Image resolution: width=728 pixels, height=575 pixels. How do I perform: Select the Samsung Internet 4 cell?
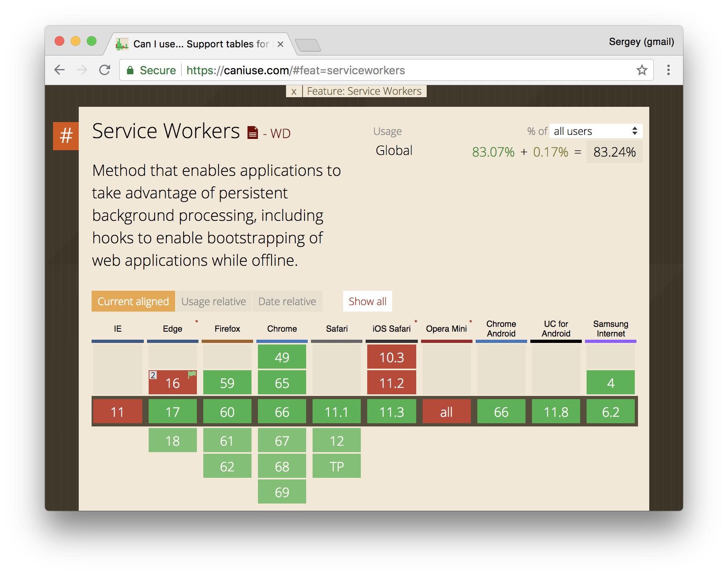pyautogui.click(x=611, y=383)
